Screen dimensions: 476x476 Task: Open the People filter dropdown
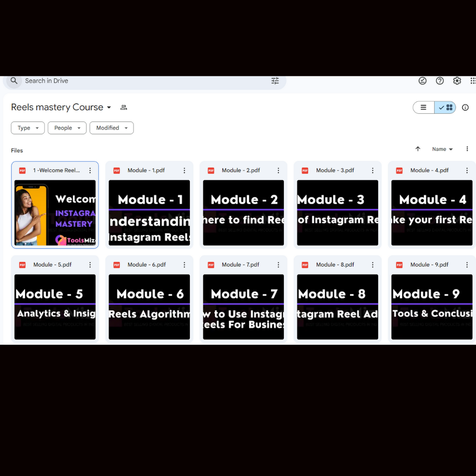click(x=67, y=128)
